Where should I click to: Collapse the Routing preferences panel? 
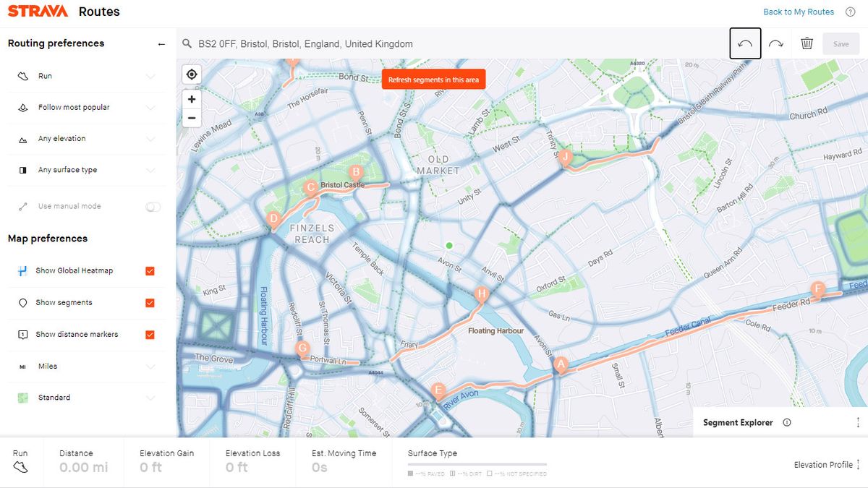click(x=161, y=43)
